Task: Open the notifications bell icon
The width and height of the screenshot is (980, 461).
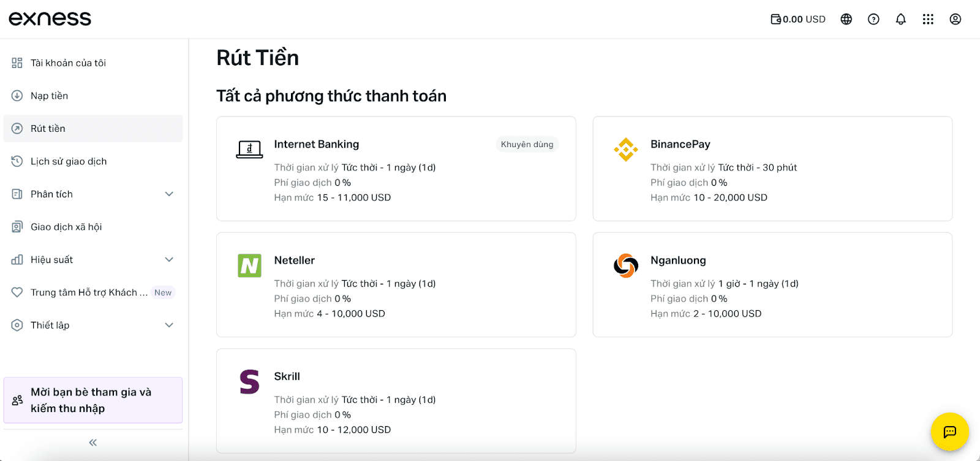Action: point(900,19)
